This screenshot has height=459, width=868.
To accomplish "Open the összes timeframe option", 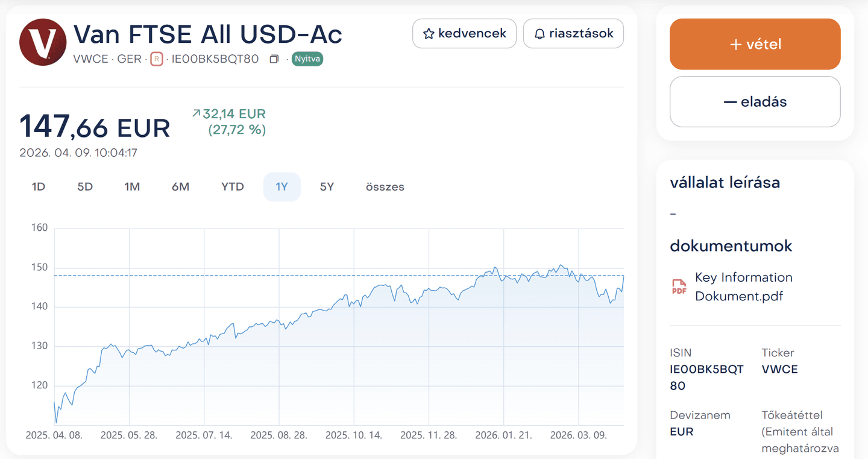I will pyautogui.click(x=384, y=186).
